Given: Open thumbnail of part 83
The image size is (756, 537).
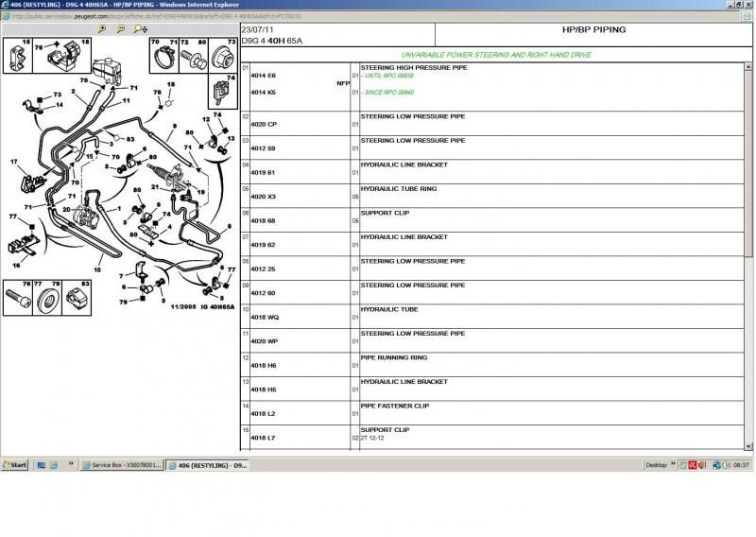Looking at the screenshot, I should pyautogui.click(x=77, y=298).
